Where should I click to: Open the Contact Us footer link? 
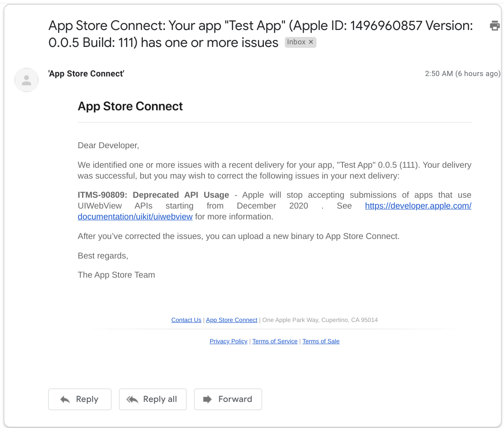click(186, 320)
